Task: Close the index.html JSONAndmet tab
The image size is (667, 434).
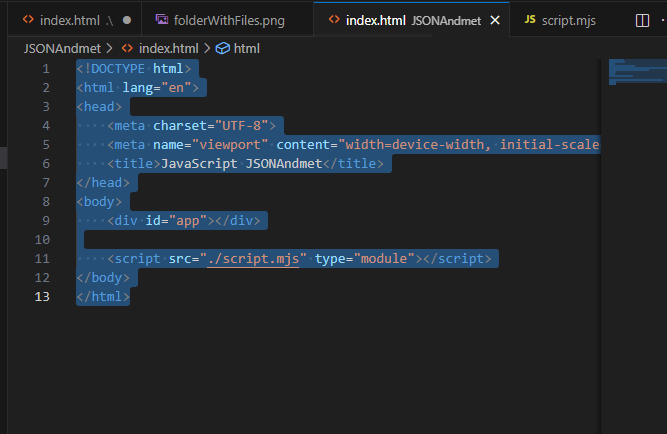Action: click(x=495, y=20)
